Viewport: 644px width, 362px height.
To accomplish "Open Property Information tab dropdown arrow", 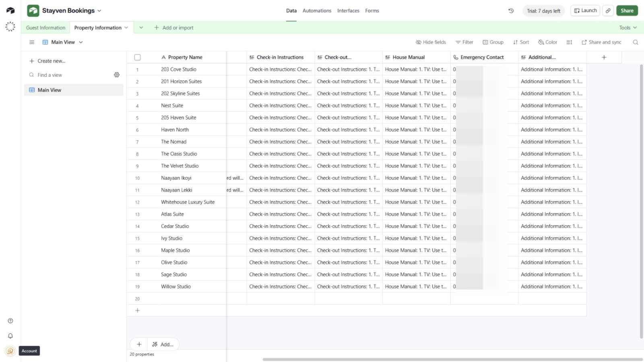I will (126, 28).
